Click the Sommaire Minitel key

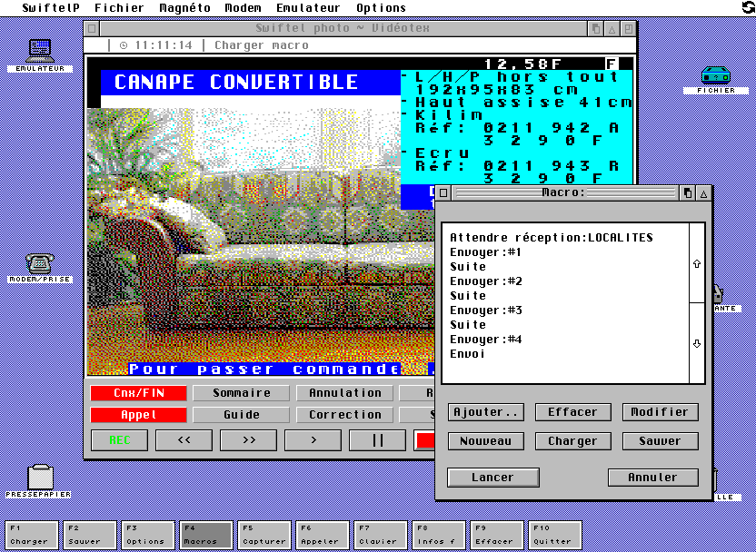point(242,393)
